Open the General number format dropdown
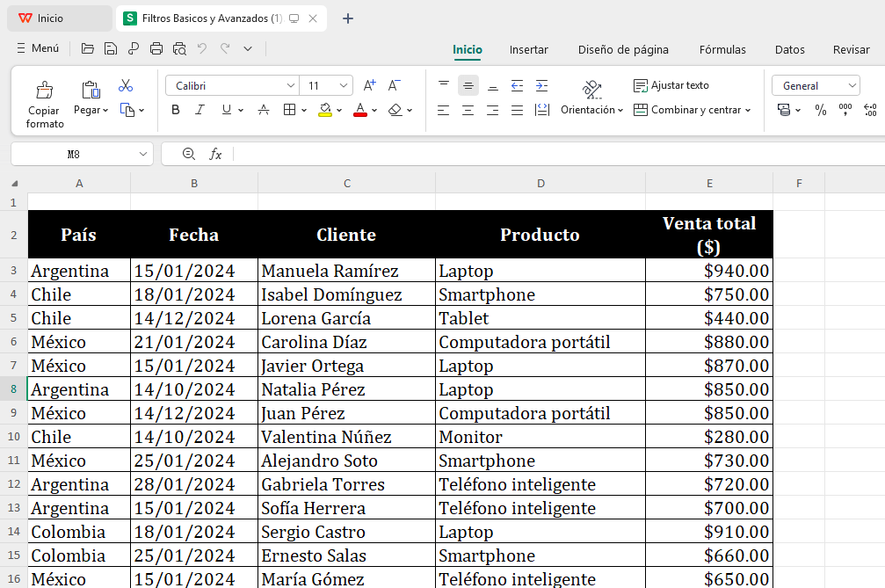 pos(852,86)
